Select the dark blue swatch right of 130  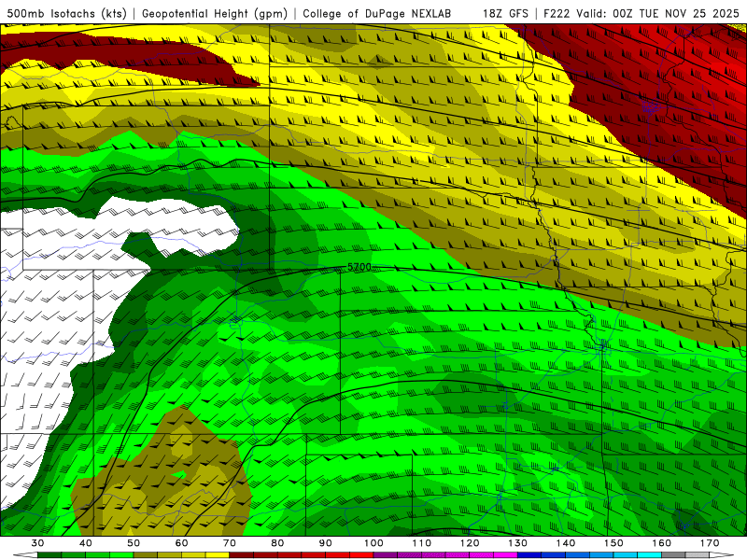point(529,555)
